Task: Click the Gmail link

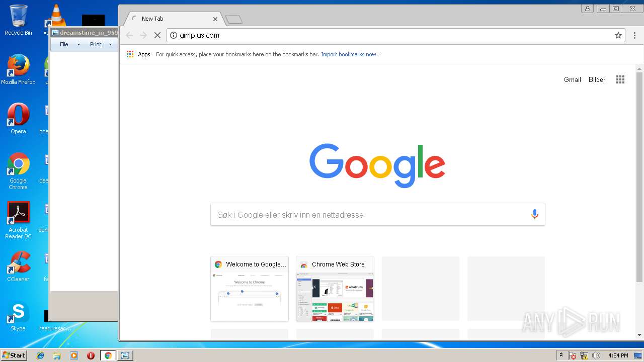Action: [573, 79]
